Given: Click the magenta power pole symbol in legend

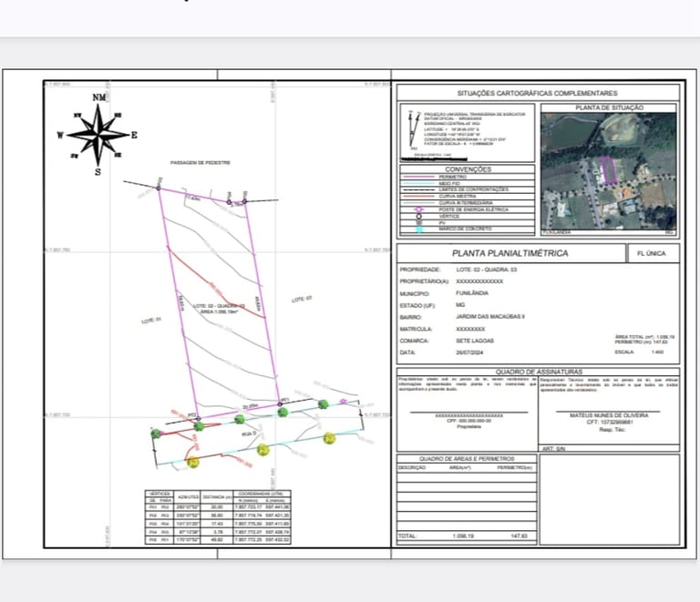Looking at the screenshot, I should click(418, 209).
